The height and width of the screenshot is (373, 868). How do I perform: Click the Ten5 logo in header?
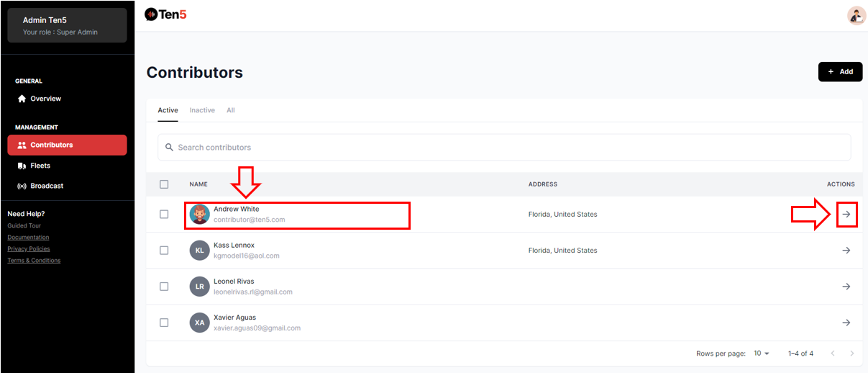click(x=165, y=14)
